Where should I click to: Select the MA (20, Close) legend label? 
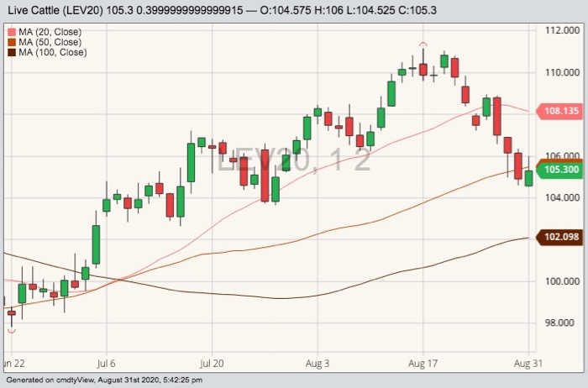50,32
